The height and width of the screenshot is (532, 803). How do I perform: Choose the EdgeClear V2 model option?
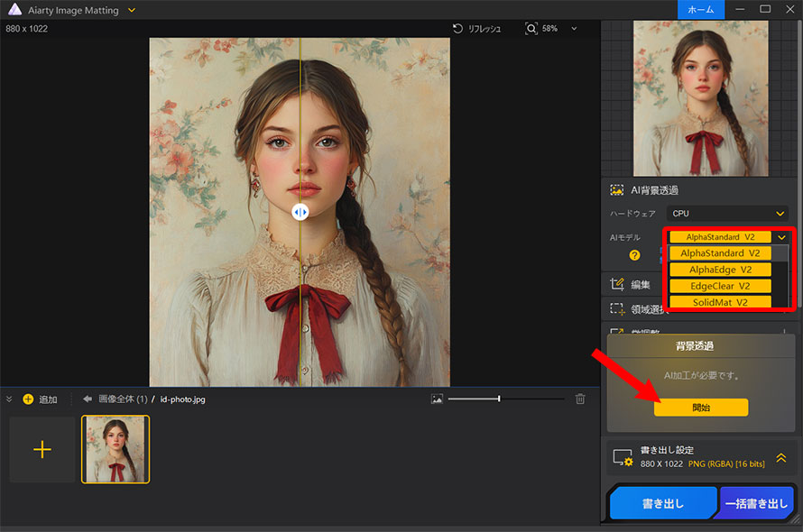(x=720, y=286)
